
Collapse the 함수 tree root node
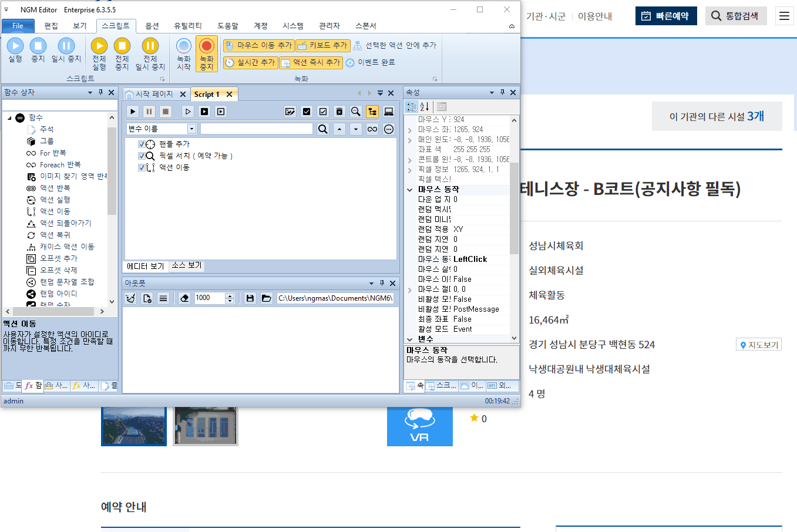pos(9,118)
